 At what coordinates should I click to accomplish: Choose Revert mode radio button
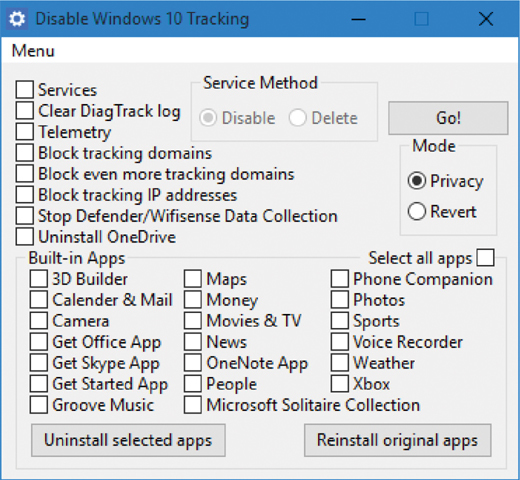[x=417, y=211]
